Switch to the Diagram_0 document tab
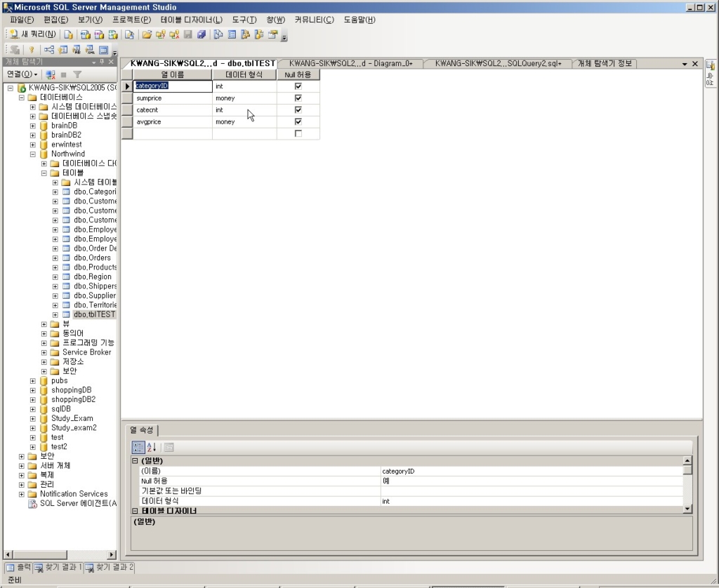The width and height of the screenshot is (719, 588). 351,64
